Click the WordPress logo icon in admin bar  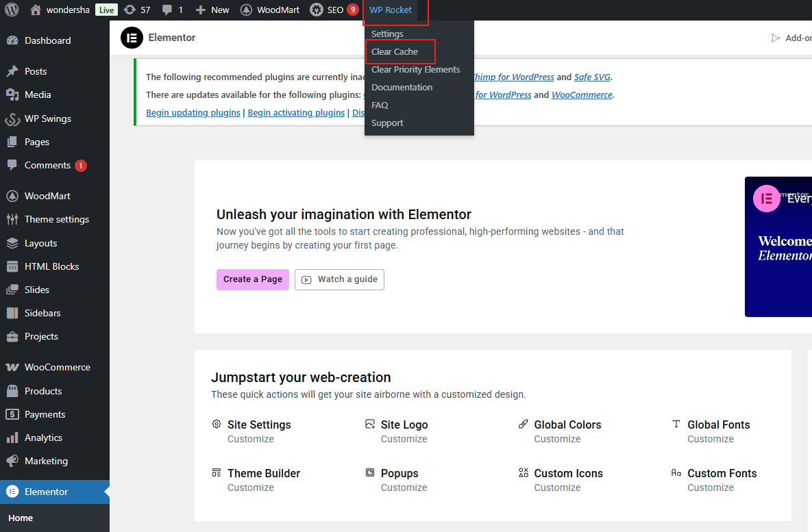12,10
